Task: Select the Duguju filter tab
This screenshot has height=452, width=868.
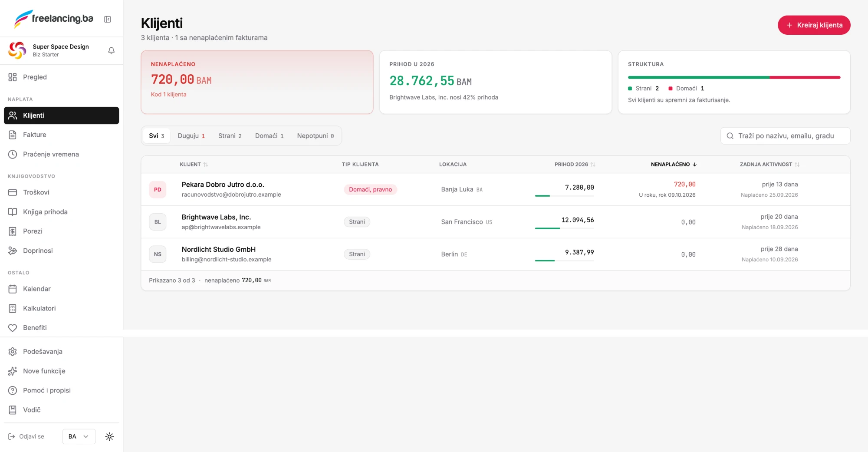Action: click(191, 136)
